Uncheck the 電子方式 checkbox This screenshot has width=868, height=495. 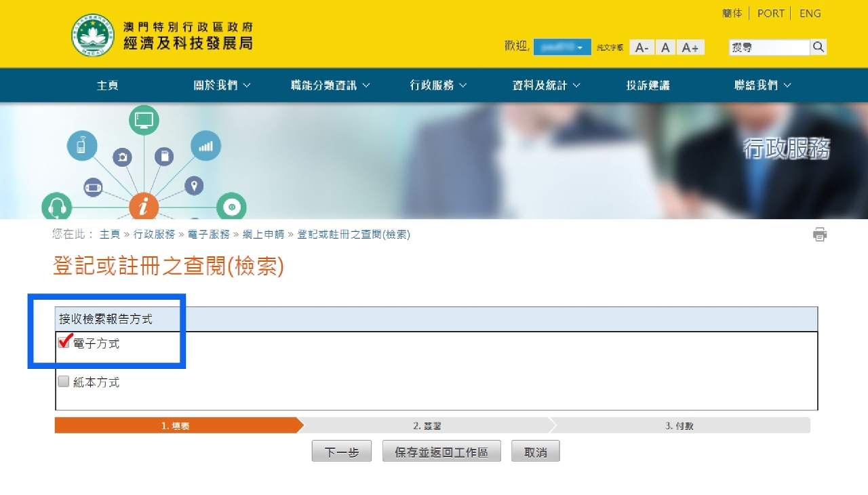point(64,343)
